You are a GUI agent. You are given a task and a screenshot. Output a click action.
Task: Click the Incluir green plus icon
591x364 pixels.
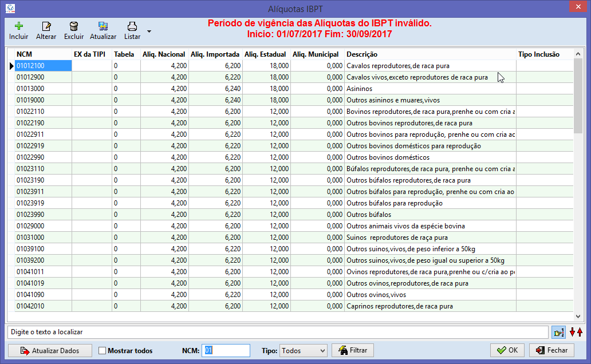point(18,26)
